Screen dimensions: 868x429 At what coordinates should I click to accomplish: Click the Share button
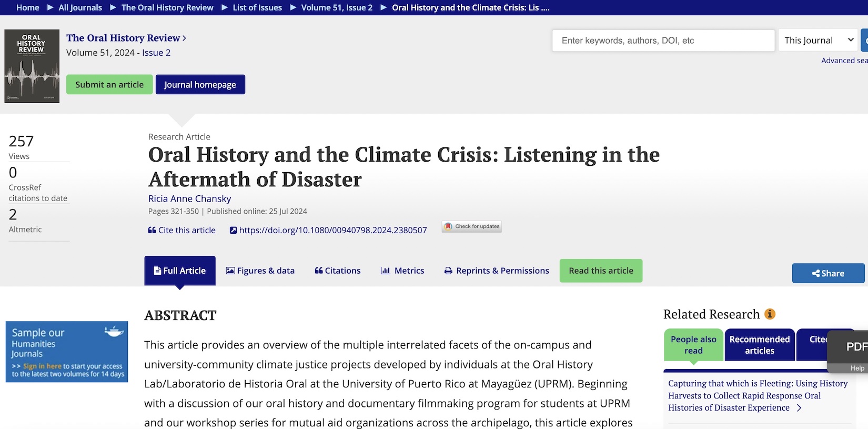(x=828, y=273)
